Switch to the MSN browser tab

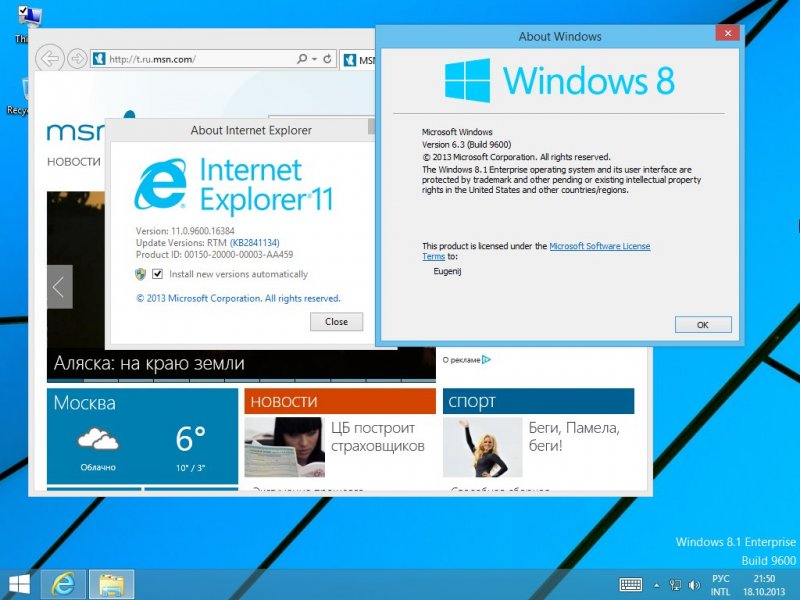click(359, 60)
